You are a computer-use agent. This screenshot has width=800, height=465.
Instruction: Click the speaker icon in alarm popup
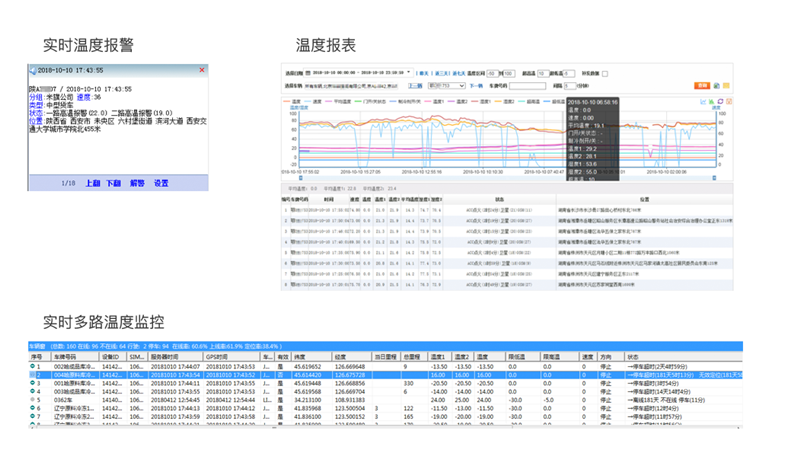[x=32, y=70]
